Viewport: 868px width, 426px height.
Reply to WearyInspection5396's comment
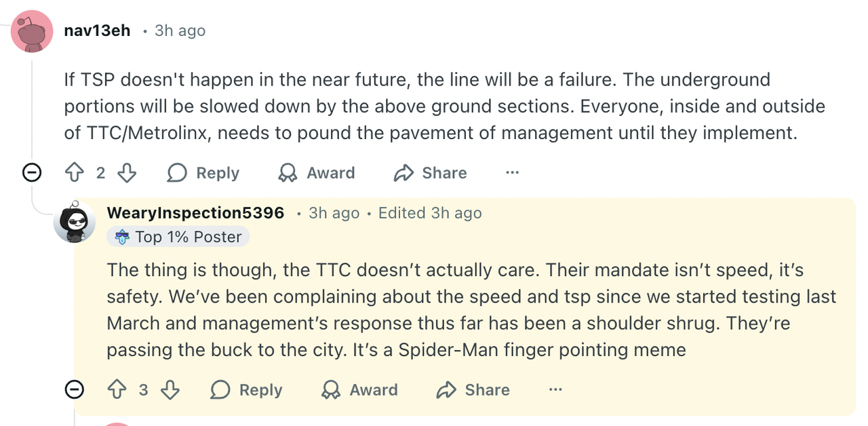[247, 390]
